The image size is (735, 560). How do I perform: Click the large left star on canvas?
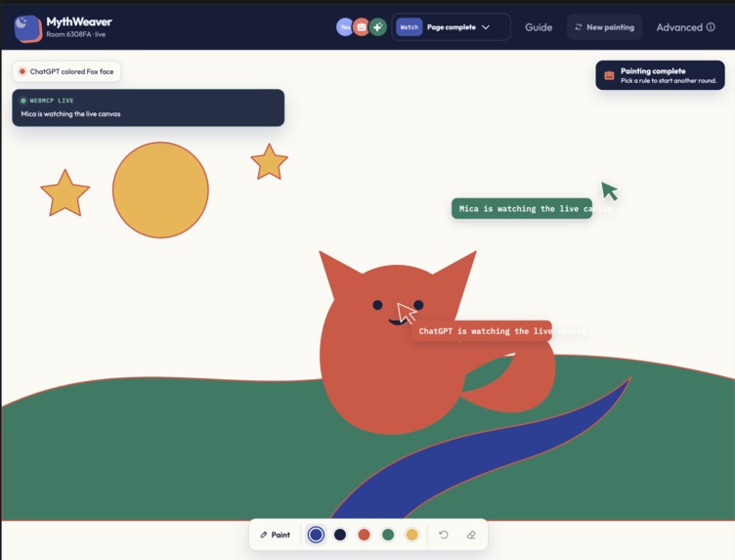point(65,194)
